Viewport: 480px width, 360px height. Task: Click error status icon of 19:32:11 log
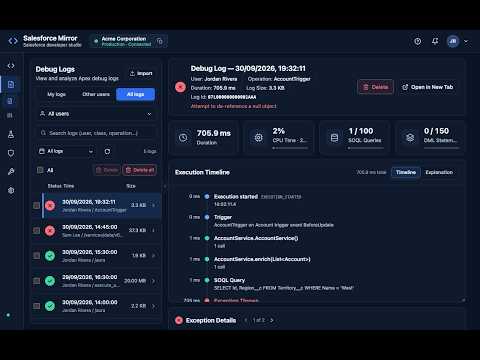(x=50, y=205)
